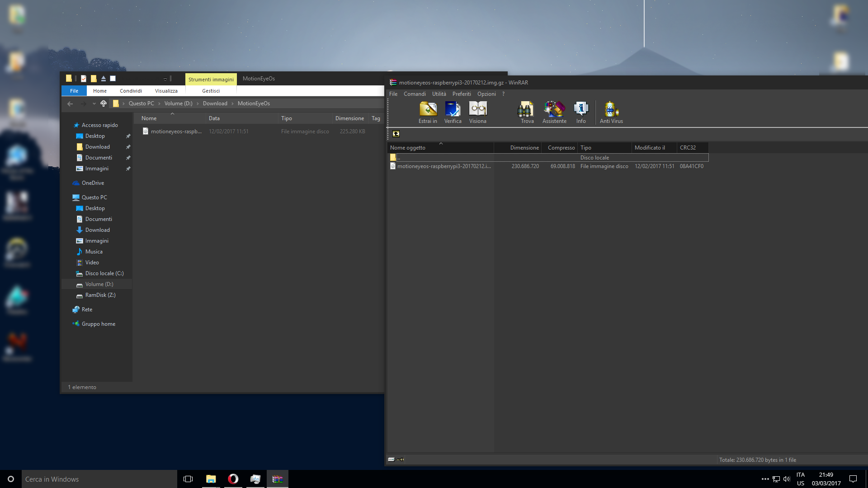Show hidden tray icons overflow
The height and width of the screenshot is (488, 868).
[765, 479]
